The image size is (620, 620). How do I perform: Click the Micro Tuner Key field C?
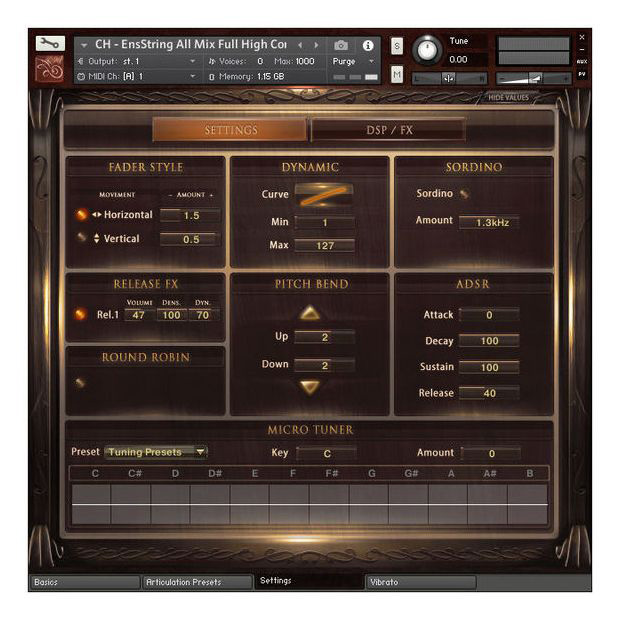click(x=326, y=453)
